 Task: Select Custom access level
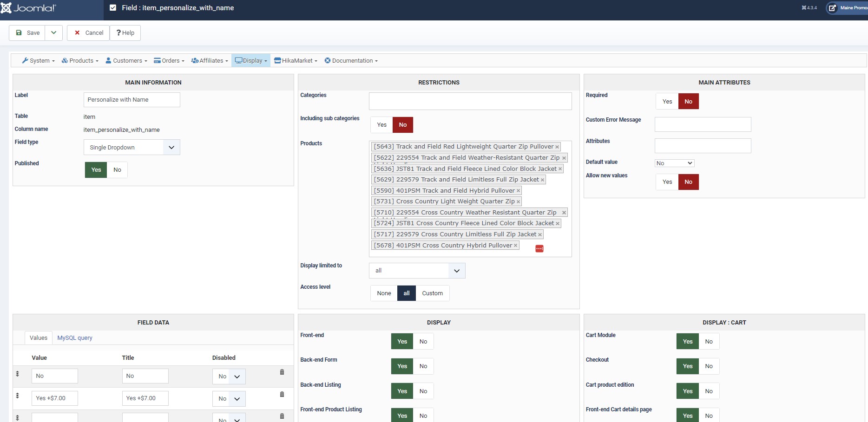[432, 293]
